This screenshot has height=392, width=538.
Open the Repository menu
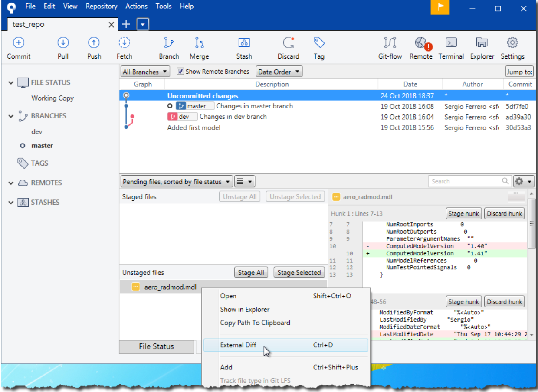pos(102,6)
